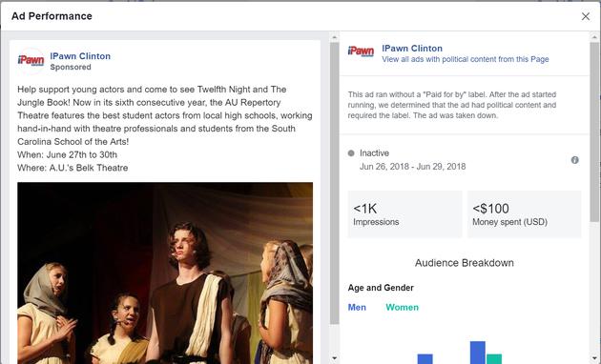Select the Men legend label
Screen dimensions: 601x364
(357, 308)
